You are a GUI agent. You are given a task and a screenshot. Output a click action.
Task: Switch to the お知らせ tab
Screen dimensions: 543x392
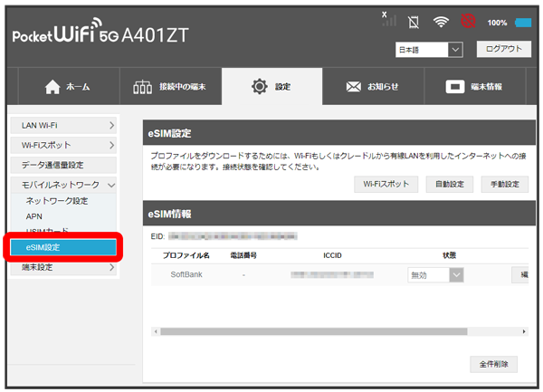click(x=372, y=87)
